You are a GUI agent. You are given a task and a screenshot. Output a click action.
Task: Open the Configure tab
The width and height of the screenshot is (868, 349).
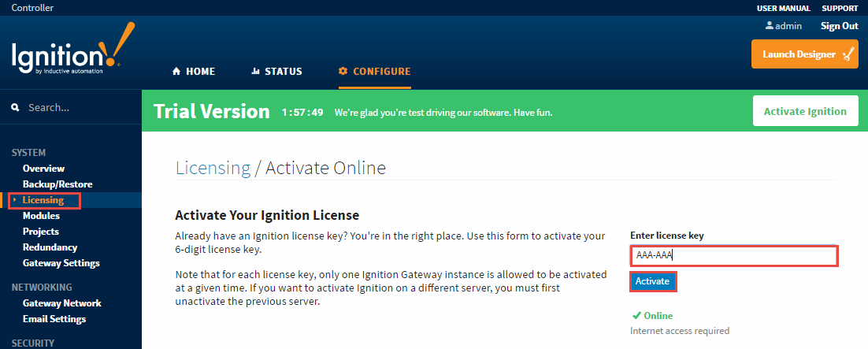374,72
